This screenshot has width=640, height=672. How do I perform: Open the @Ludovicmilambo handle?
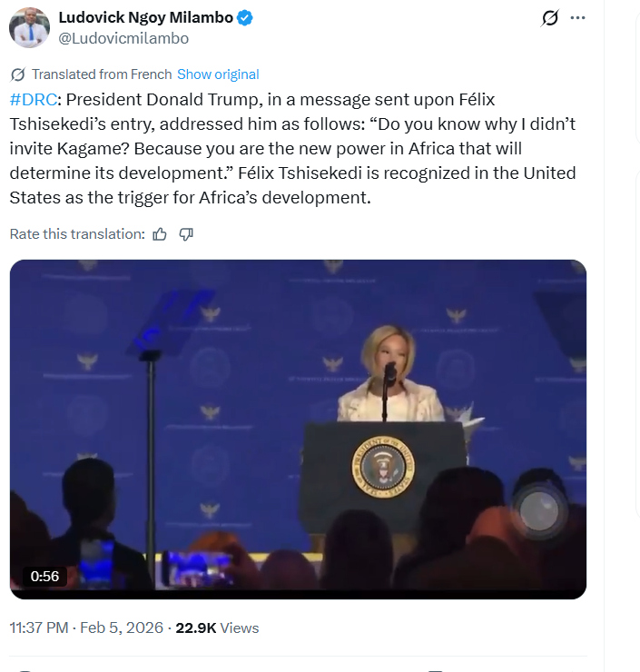point(123,38)
